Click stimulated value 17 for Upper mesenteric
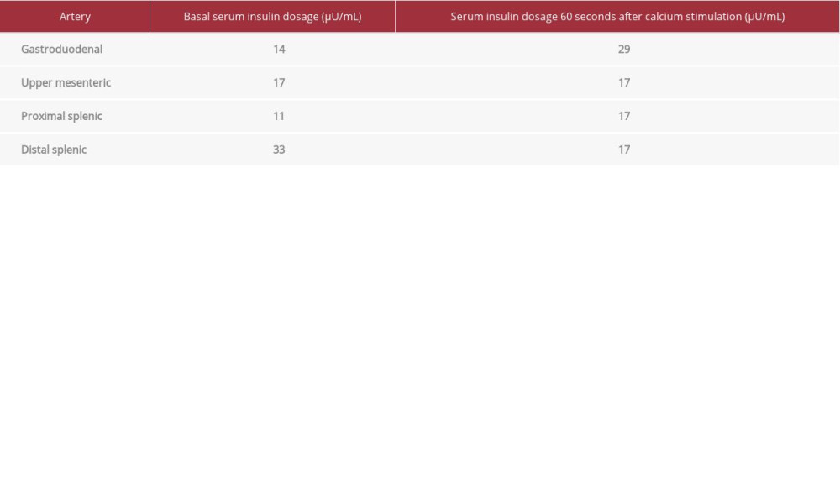840x504 pixels. [x=624, y=82]
